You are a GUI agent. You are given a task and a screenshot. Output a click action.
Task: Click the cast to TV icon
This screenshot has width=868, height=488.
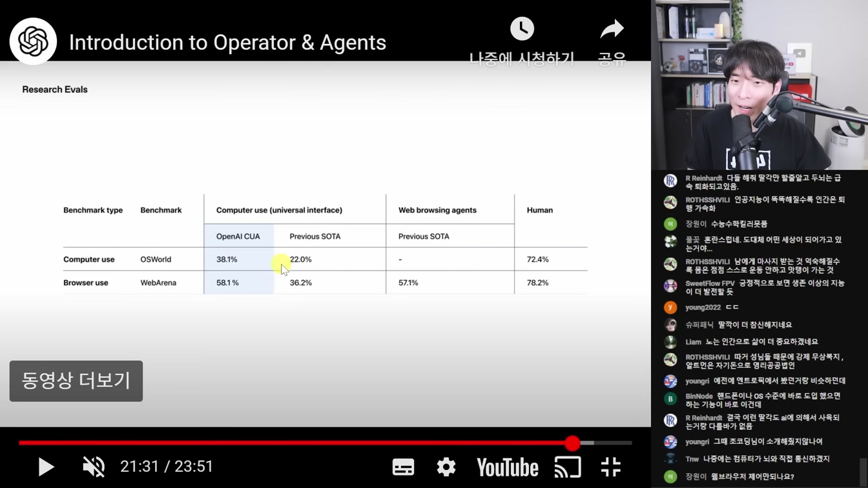[568, 467]
